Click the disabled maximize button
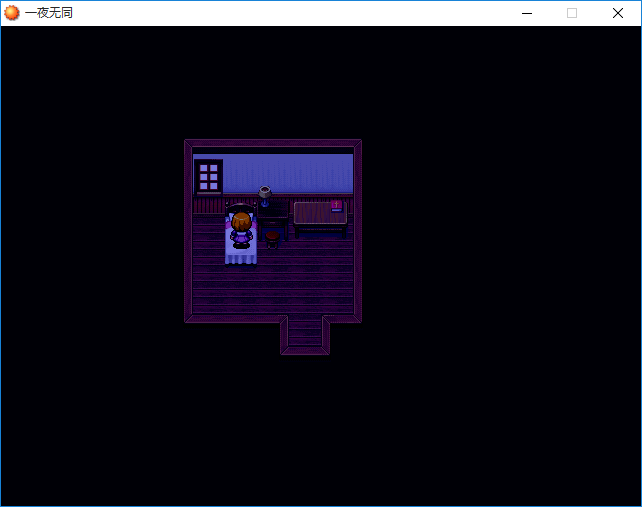This screenshot has height=507, width=642. point(572,13)
